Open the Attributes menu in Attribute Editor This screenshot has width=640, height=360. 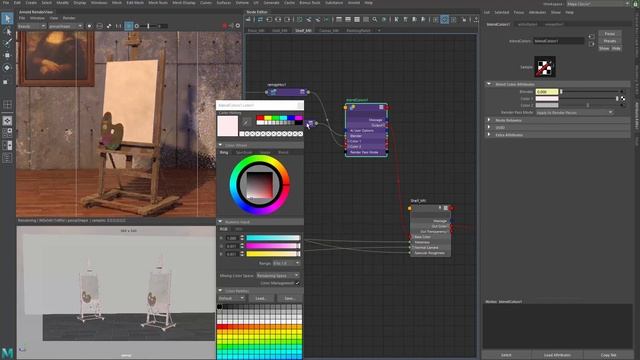537,12
